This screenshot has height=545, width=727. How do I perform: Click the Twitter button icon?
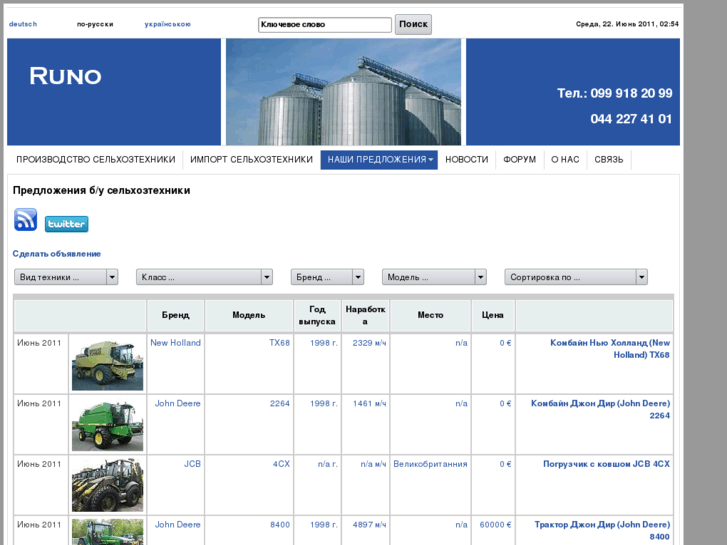[x=66, y=224]
